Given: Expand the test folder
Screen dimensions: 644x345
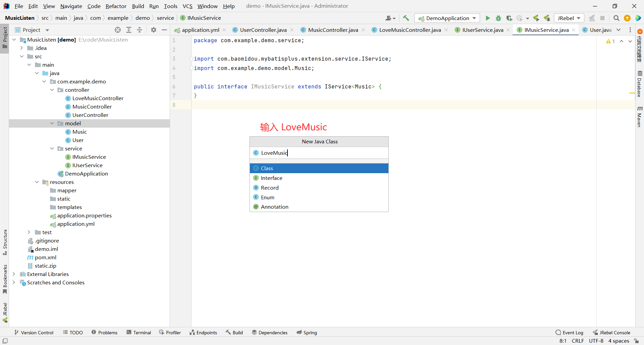Looking at the screenshot, I should tap(29, 232).
